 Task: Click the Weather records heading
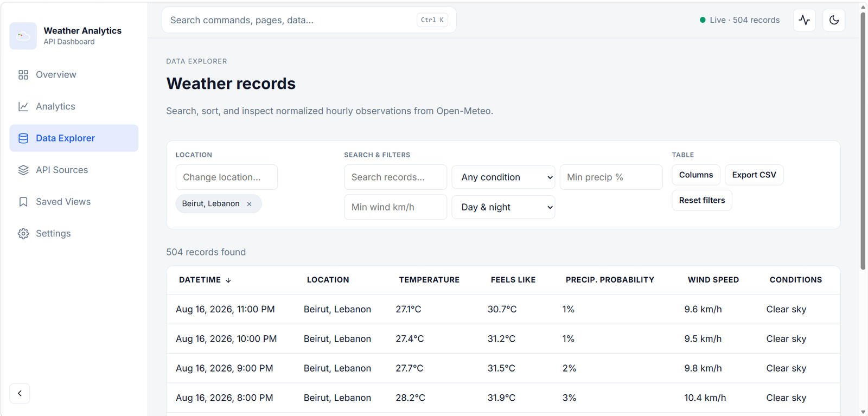point(231,84)
